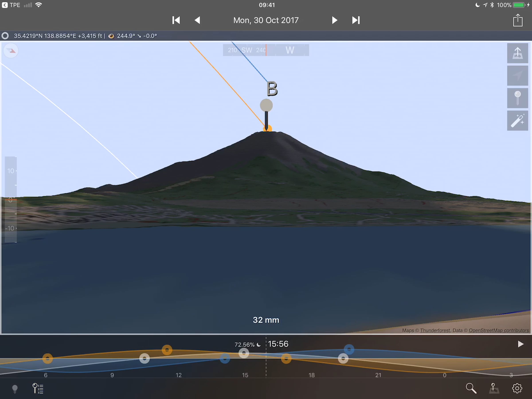Play the timeline animation
The width and height of the screenshot is (532, 399).
point(520,344)
